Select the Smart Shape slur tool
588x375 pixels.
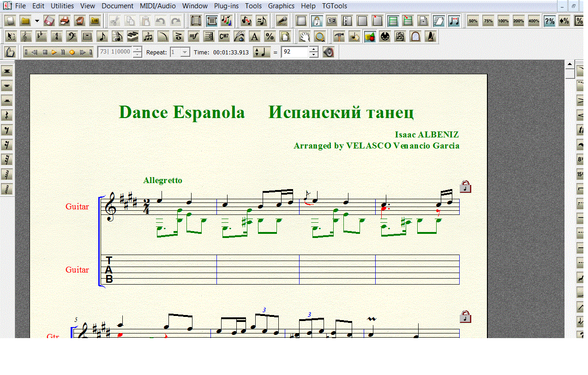(x=163, y=37)
